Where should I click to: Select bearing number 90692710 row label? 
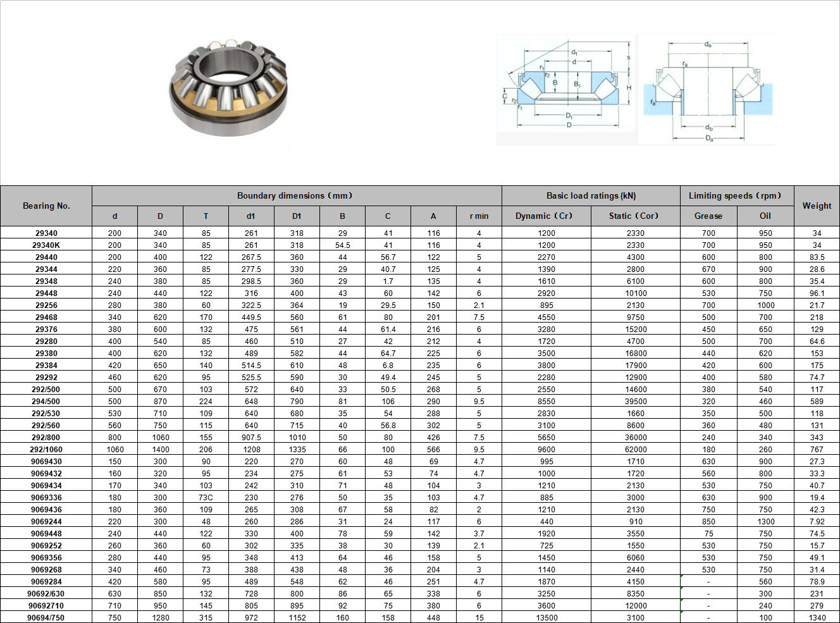click(46, 606)
